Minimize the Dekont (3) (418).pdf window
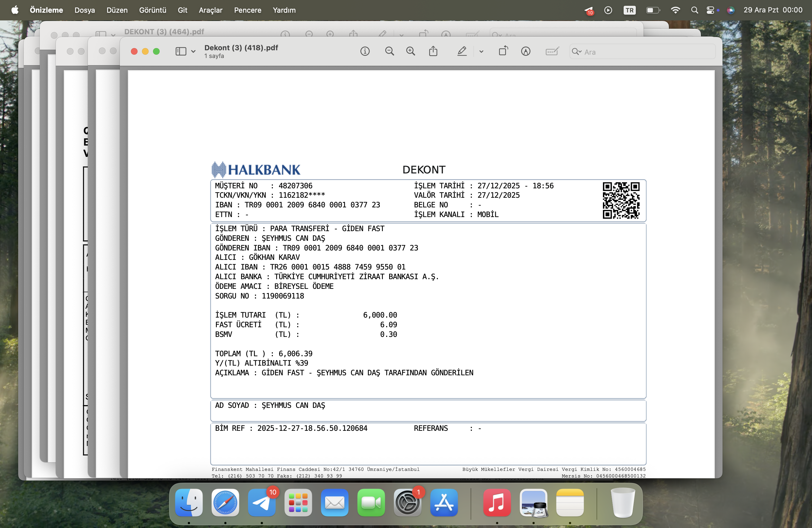The image size is (812, 528). click(145, 52)
